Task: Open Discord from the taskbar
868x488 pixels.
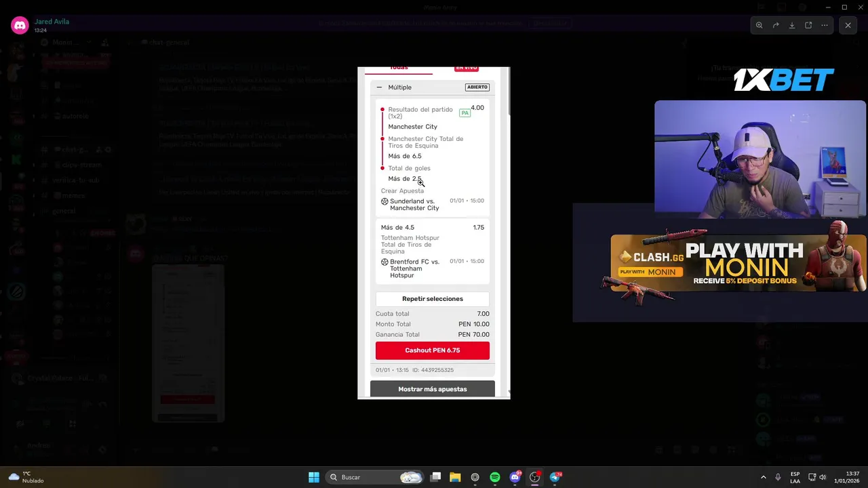Action: point(515,477)
